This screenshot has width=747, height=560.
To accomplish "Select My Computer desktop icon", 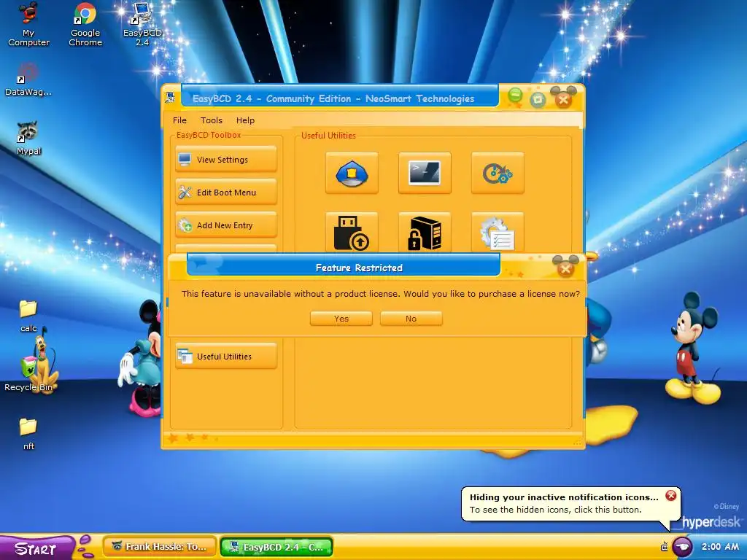I will 28,25.
